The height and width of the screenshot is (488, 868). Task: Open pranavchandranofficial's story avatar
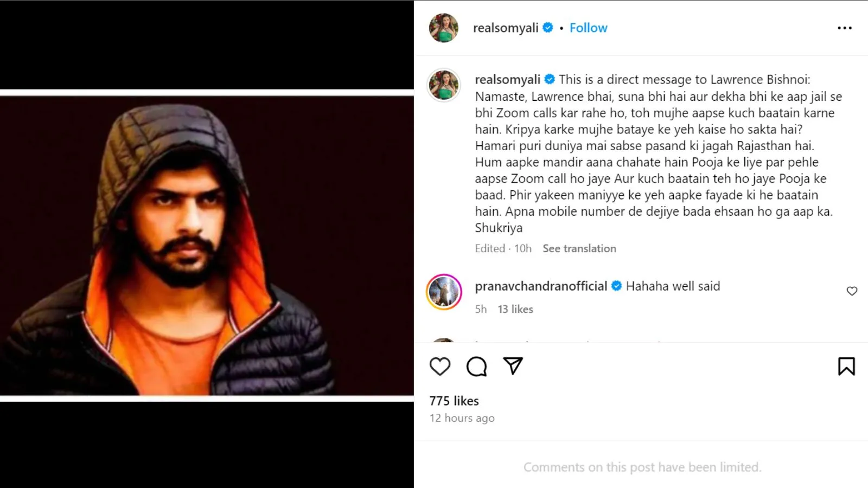tap(444, 292)
